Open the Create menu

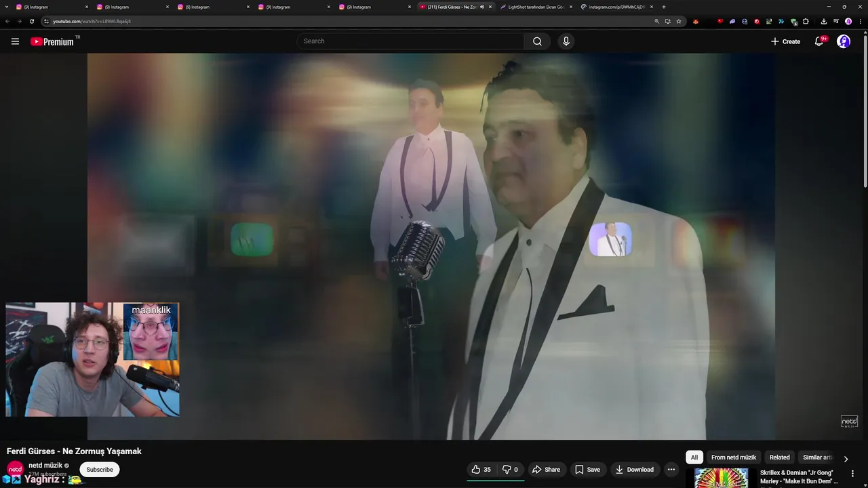click(x=785, y=41)
